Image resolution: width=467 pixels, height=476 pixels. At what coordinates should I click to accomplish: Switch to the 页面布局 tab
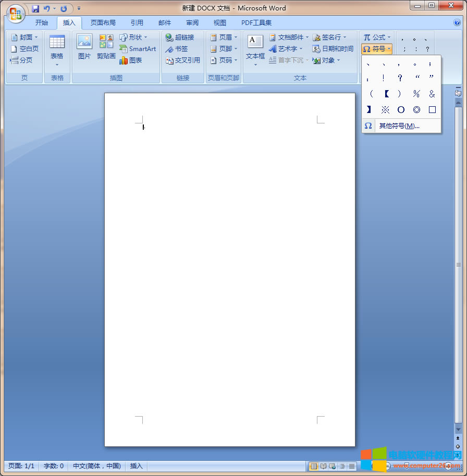point(103,23)
